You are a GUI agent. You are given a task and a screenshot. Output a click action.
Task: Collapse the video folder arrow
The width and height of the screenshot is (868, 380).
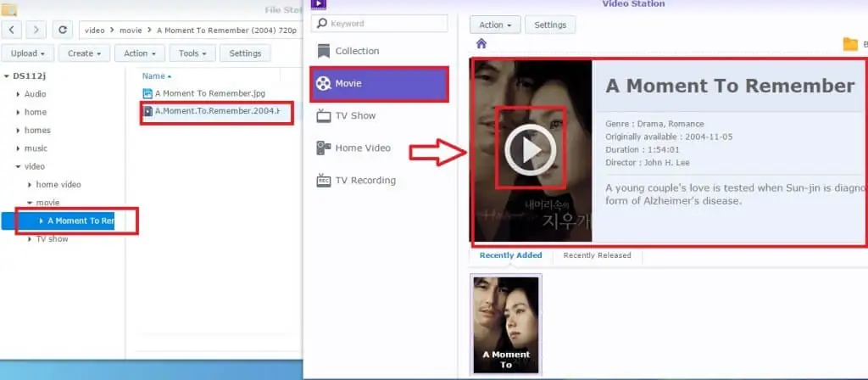coord(19,167)
